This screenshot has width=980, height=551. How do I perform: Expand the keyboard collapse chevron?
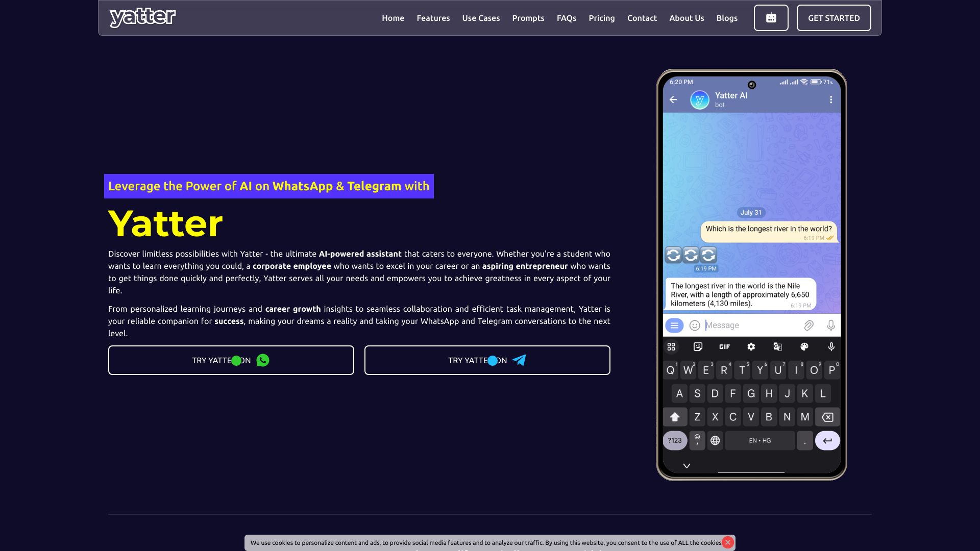pyautogui.click(x=686, y=465)
